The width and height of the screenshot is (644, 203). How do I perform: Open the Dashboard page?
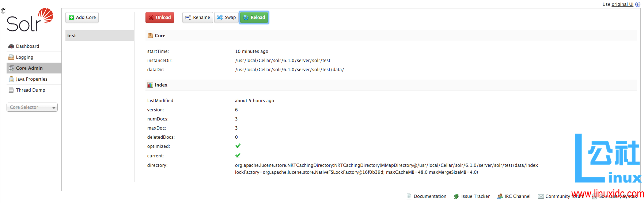click(x=34, y=46)
